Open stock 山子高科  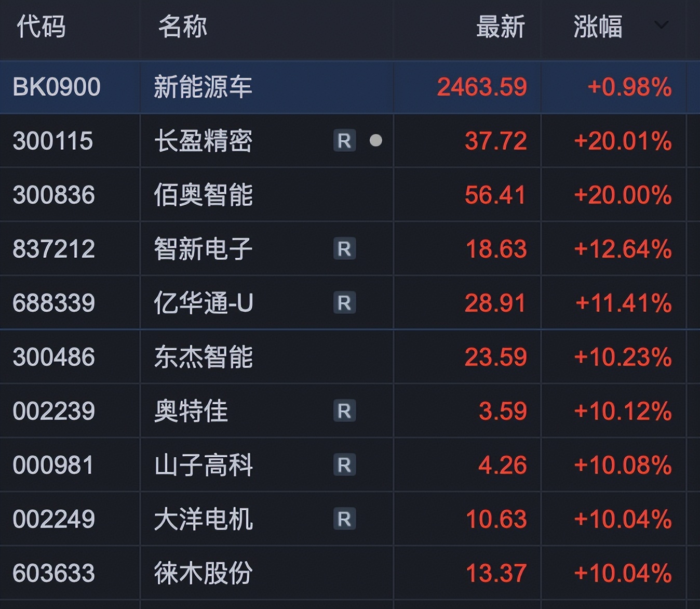pos(203,465)
